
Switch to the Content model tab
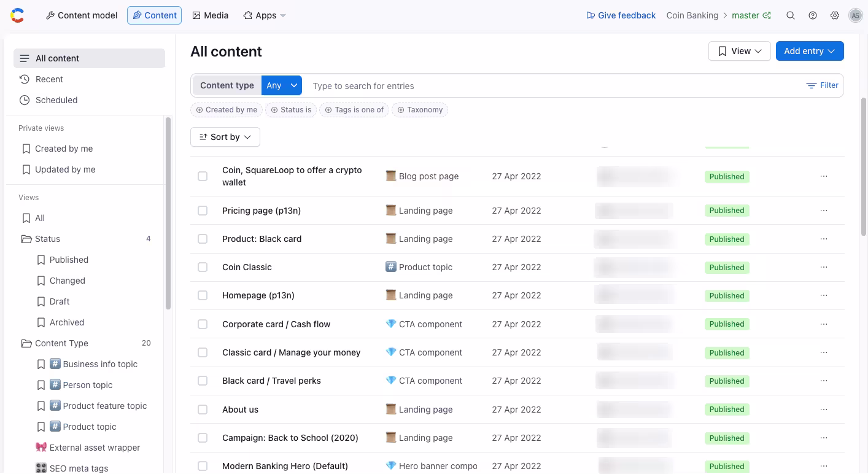(x=82, y=15)
